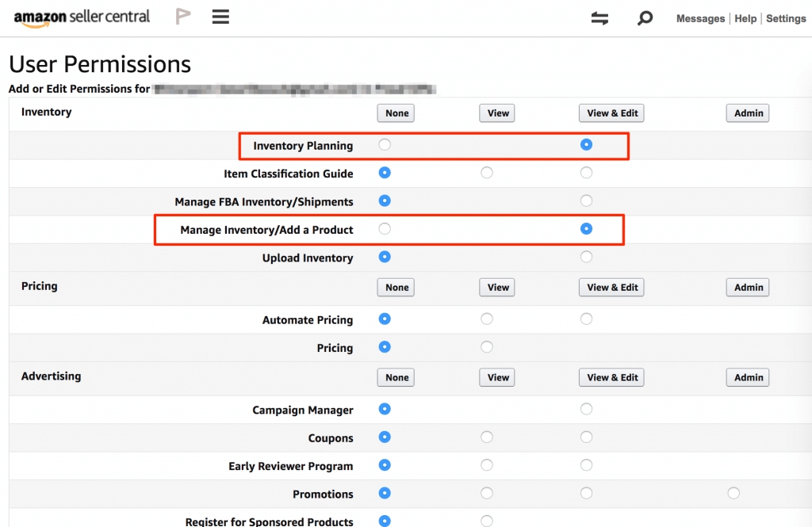Click View & Edit button for Inventory
The width and height of the screenshot is (812, 527).
click(612, 113)
